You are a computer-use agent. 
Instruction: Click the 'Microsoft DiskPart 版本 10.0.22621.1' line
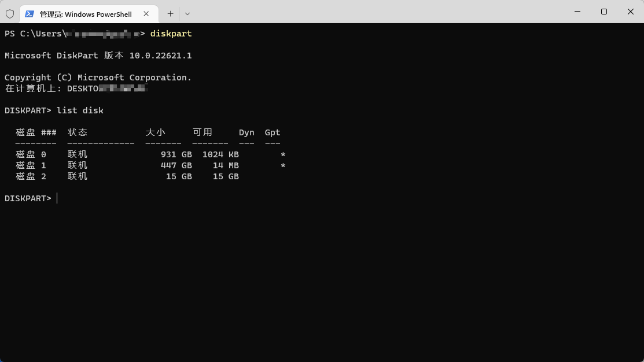tap(98, 56)
